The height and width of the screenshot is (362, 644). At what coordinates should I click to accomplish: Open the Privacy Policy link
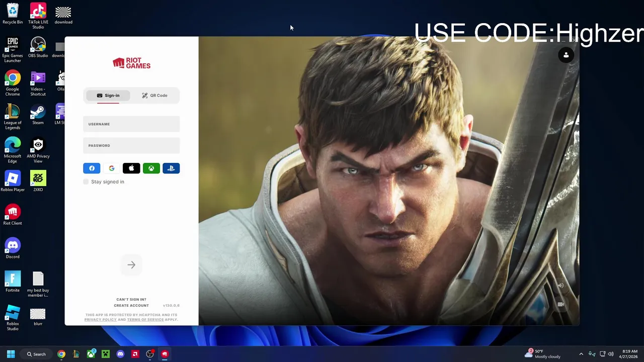point(100,320)
